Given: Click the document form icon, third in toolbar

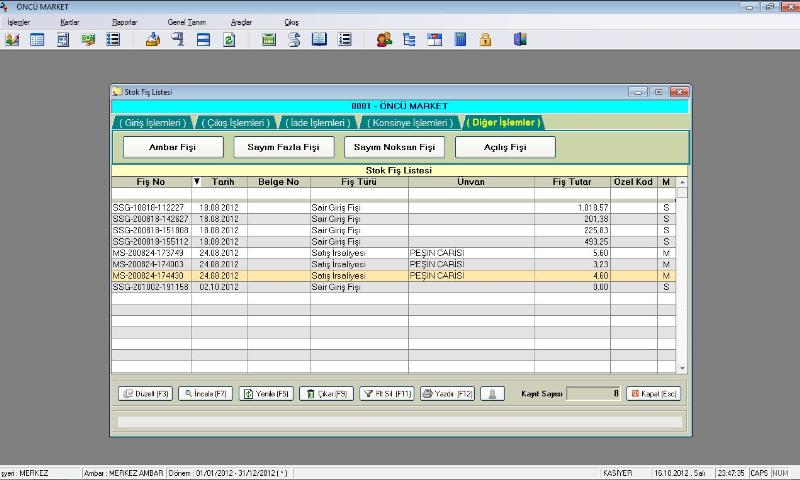Looking at the screenshot, I should tap(63, 40).
